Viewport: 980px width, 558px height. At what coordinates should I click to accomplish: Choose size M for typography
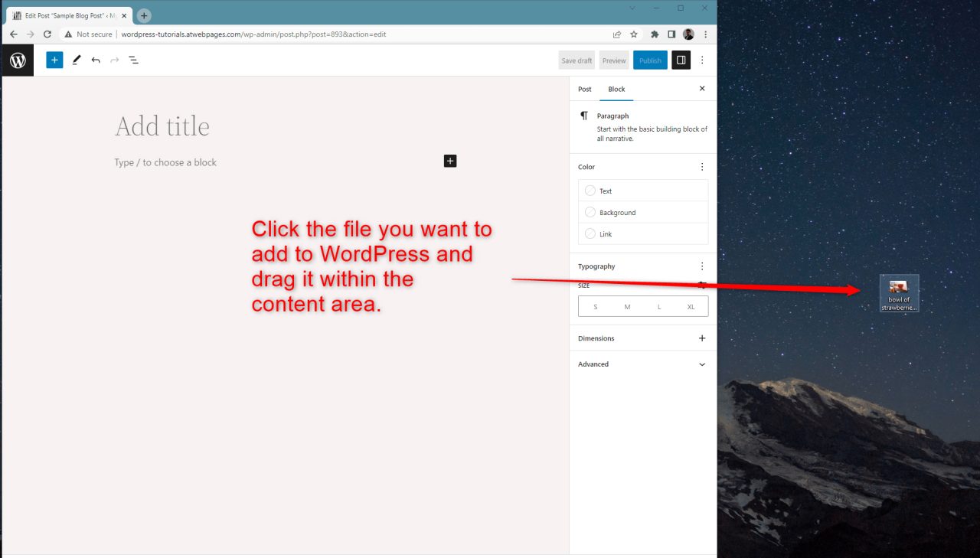[x=627, y=305]
